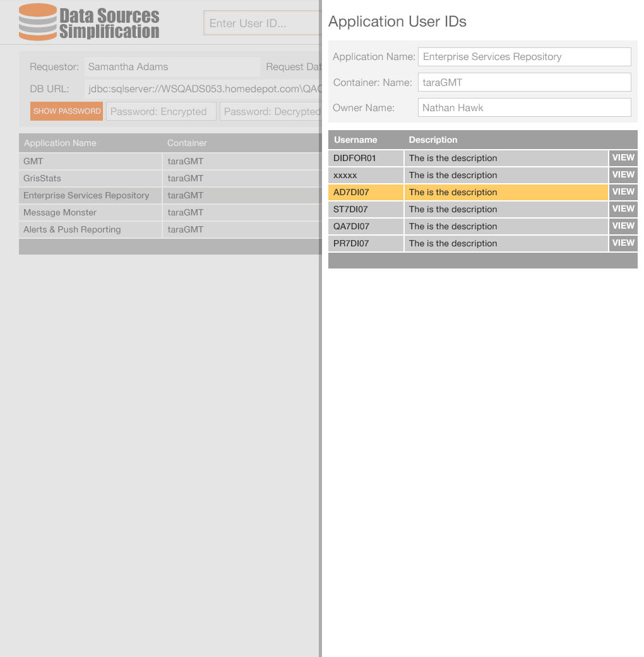Screen dimensions: 644x657
Task: Click the Owner Name field with Nathan Hawk
Action: point(524,107)
